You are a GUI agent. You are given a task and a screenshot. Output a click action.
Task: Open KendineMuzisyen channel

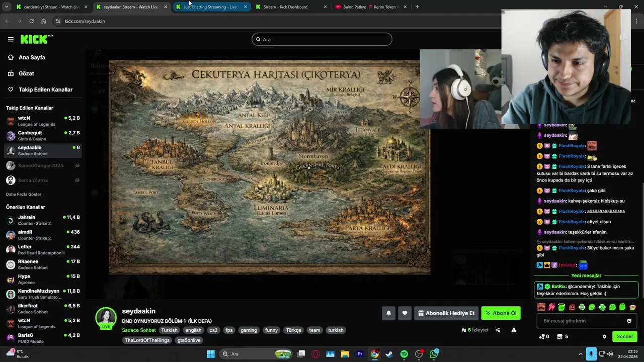point(43,294)
